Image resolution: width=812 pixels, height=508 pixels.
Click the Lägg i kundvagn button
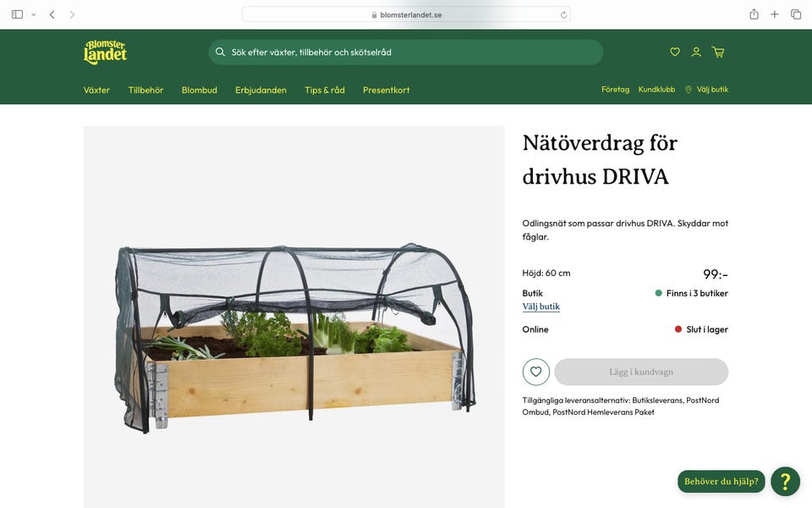tap(641, 372)
